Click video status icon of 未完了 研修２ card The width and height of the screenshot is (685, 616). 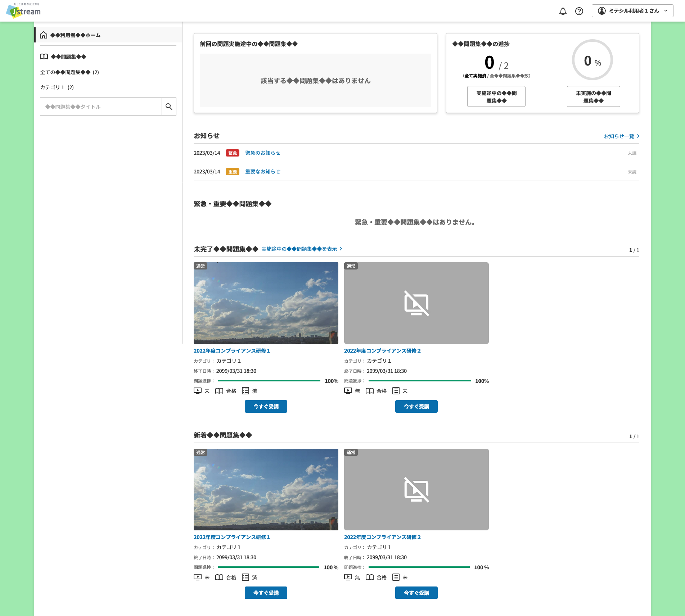348,391
